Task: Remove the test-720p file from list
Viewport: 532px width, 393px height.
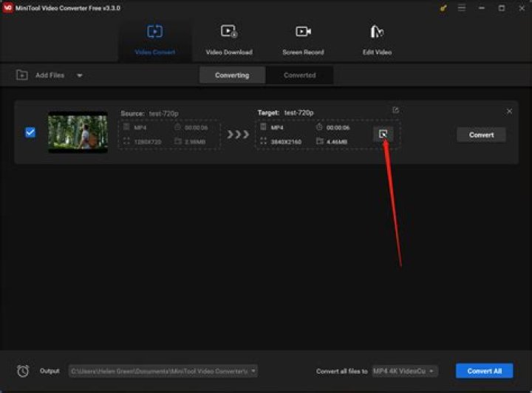Action: pyautogui.click(x=509, y=111)
